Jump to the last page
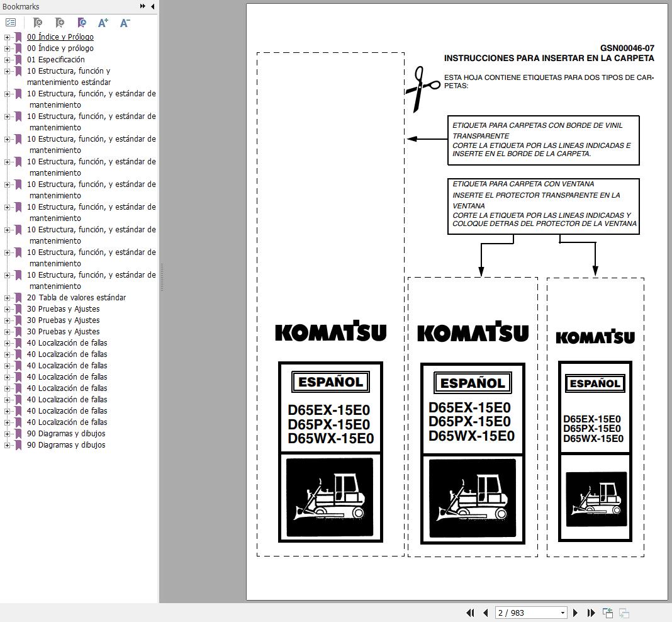 (591, 613)
